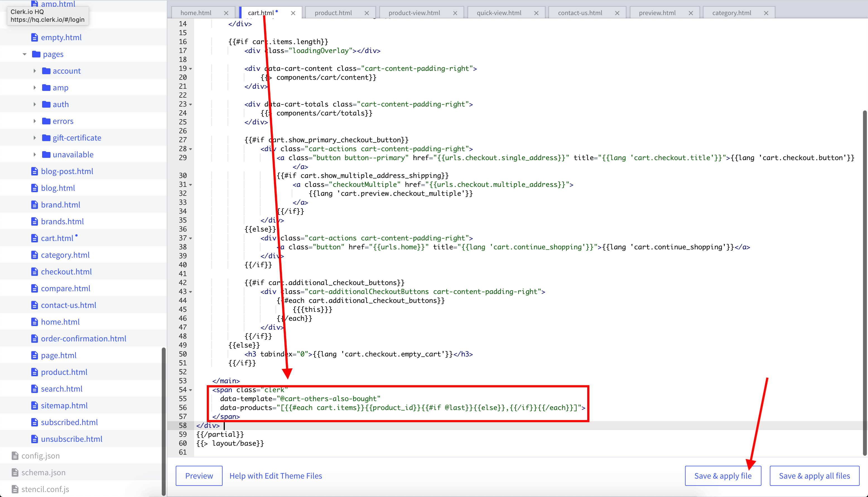Viewport: 868px width, 497px height.
Task: Expand the errors folder
Action: click(35, 121)
